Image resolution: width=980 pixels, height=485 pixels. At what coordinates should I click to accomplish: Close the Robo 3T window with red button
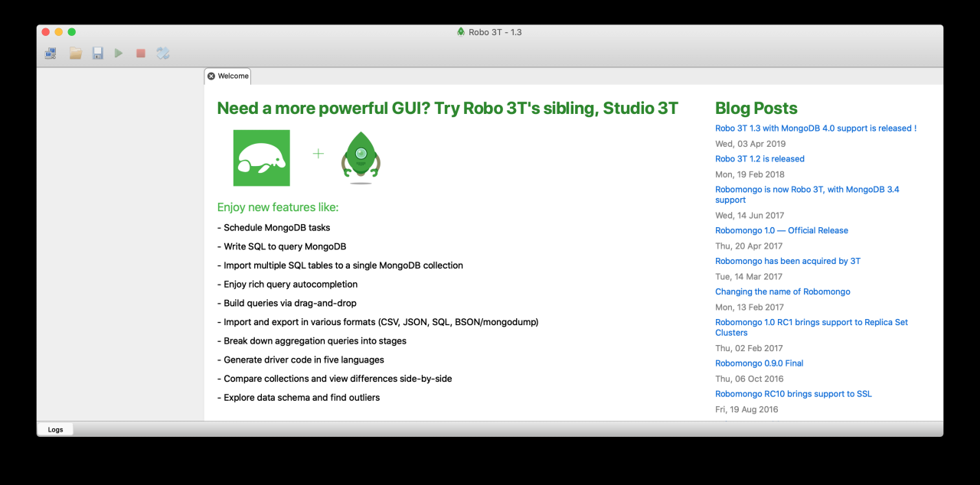click(x=46, y=32)
